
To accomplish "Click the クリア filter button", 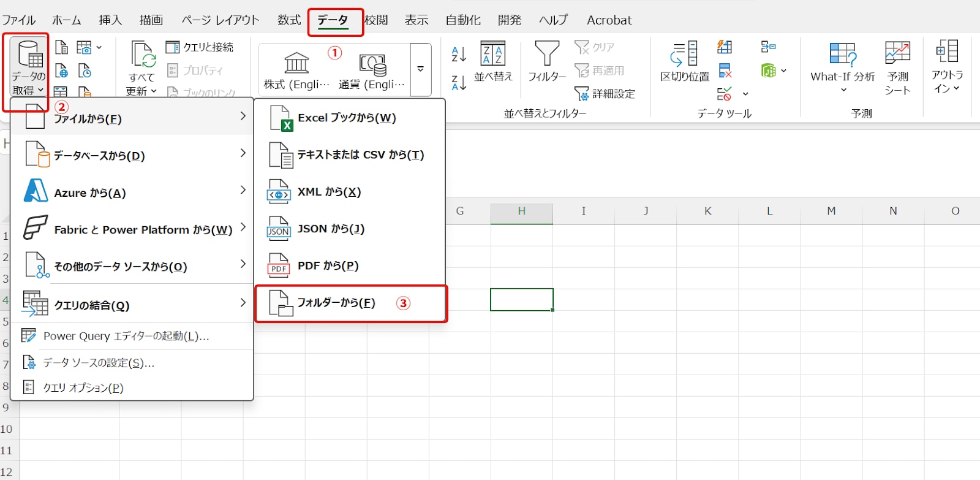I will (x=594, y=47).
